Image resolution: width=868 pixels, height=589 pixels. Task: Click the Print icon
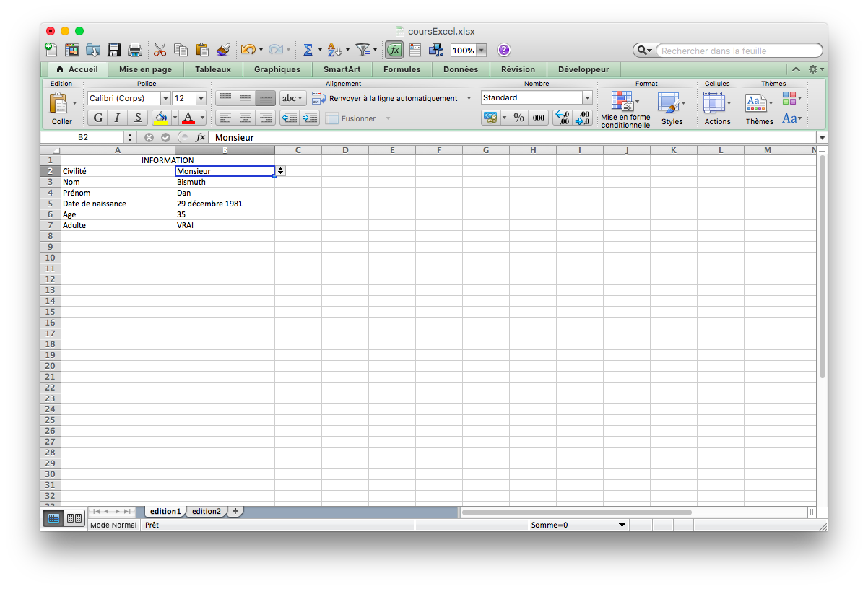[134, 50]
